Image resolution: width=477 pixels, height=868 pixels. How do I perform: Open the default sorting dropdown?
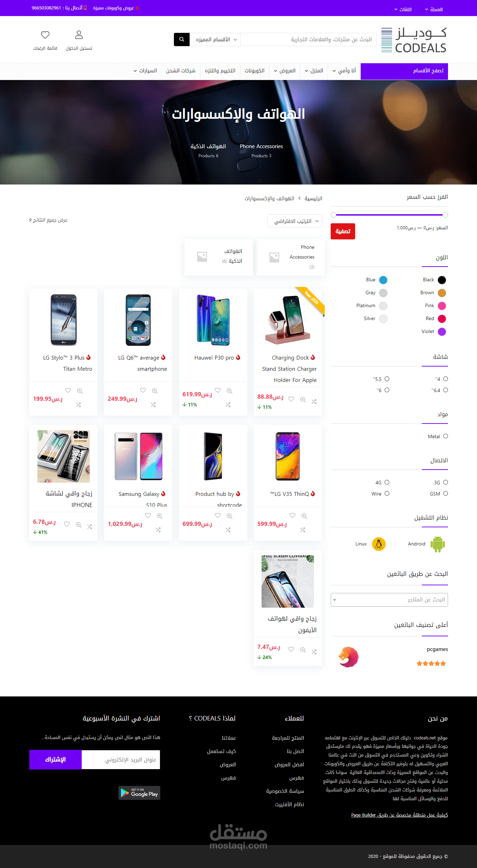coord(295,221)
